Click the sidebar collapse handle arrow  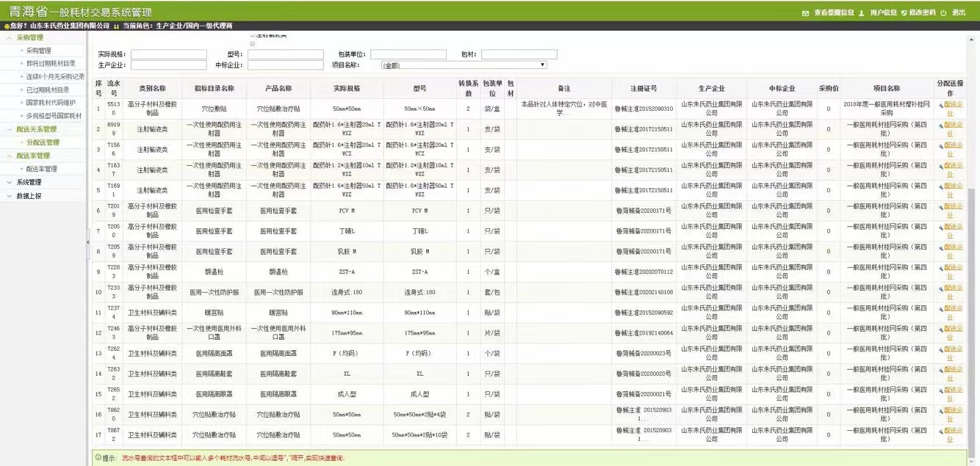(88, 241)
